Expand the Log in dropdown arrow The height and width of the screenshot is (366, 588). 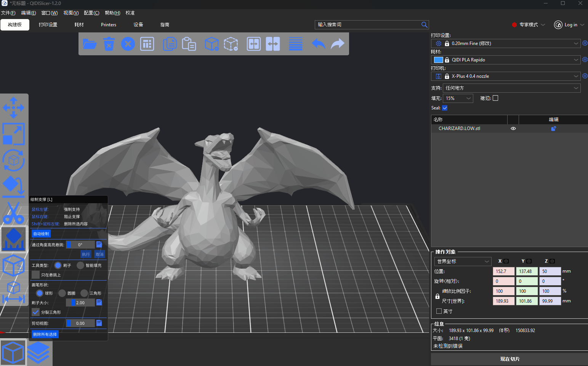(x=582, y=25)
